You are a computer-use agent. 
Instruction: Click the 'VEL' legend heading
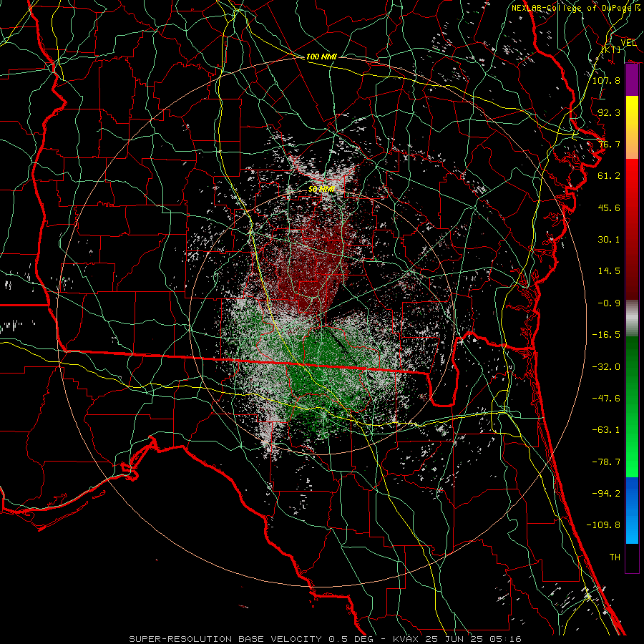click(628, 42)
